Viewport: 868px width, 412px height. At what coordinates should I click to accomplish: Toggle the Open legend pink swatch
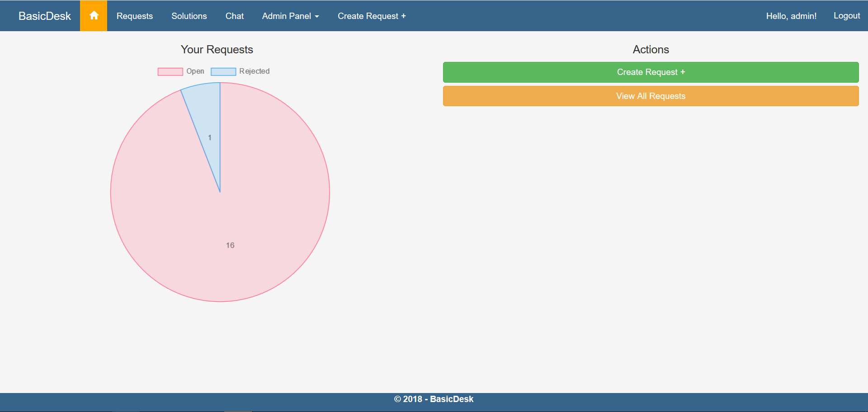pos(170,71)
